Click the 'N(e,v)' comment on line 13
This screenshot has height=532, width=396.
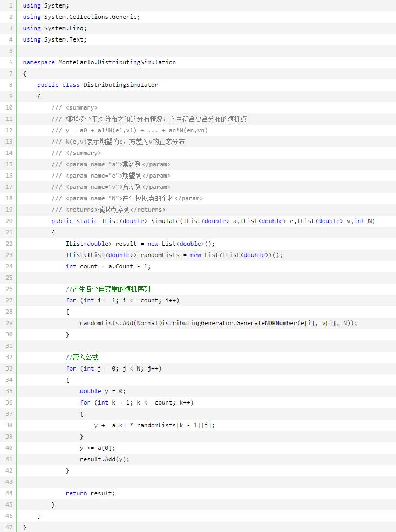pyautogui.click(x=118, y=142)
